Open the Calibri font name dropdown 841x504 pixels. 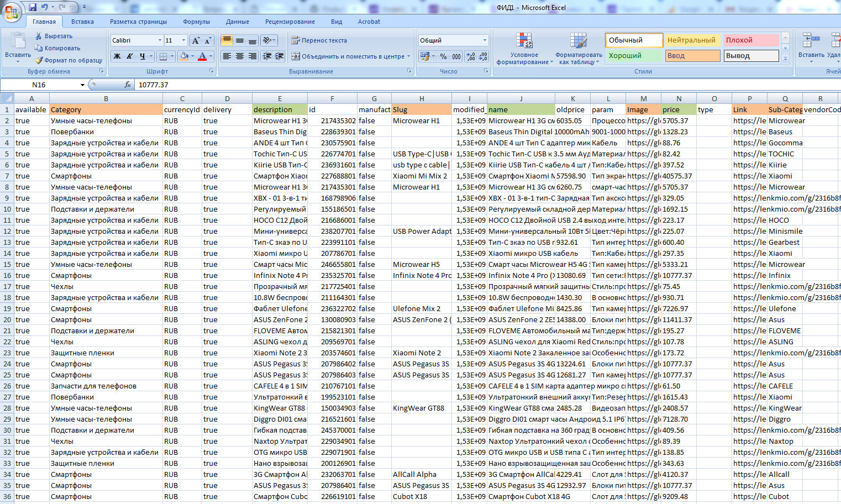pyautogui.click(x=160, y=40)
